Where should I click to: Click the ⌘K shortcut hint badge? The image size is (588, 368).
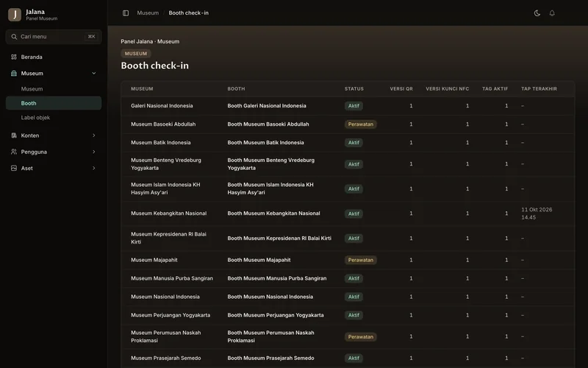pos(91,37)
